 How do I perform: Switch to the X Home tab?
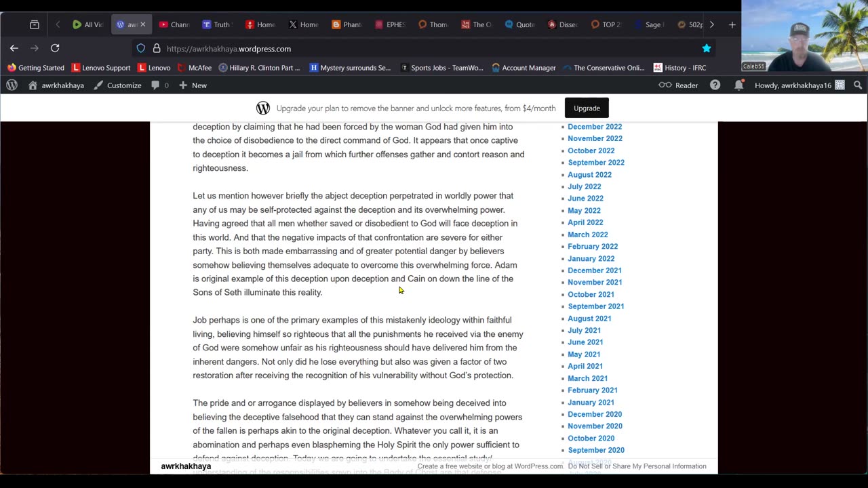[302, 24]
